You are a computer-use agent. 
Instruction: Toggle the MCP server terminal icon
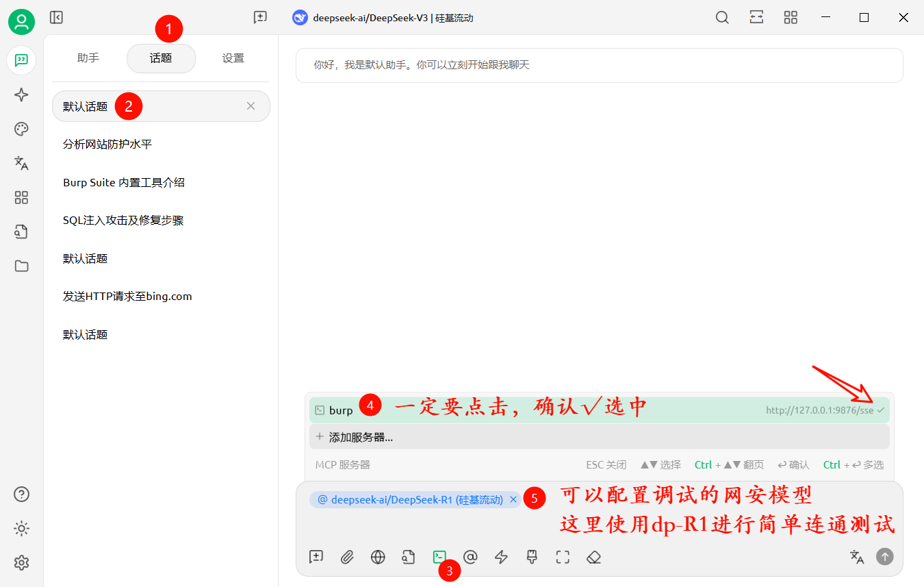pyautogui.click(x=439, y=558)
